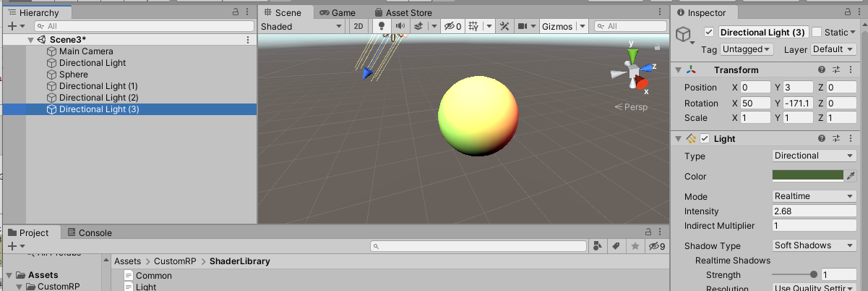Enable the Static checkbox
The image size is (868, 291).
(x=817, y=33)
